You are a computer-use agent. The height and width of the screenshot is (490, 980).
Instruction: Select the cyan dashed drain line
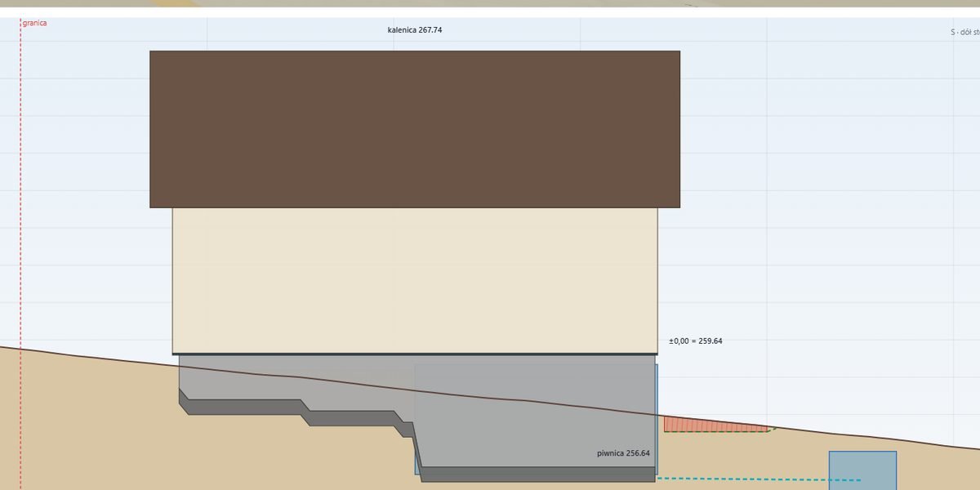click(x=758, y=479)
